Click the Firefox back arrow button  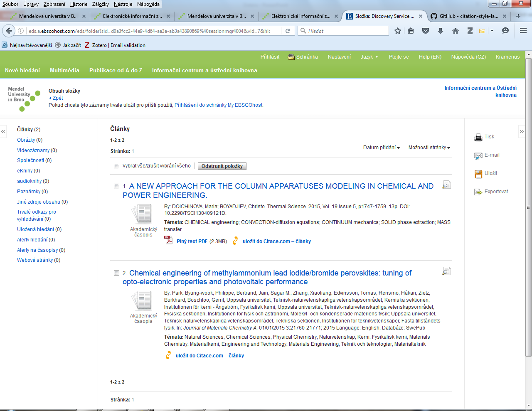tap(8, 31)
